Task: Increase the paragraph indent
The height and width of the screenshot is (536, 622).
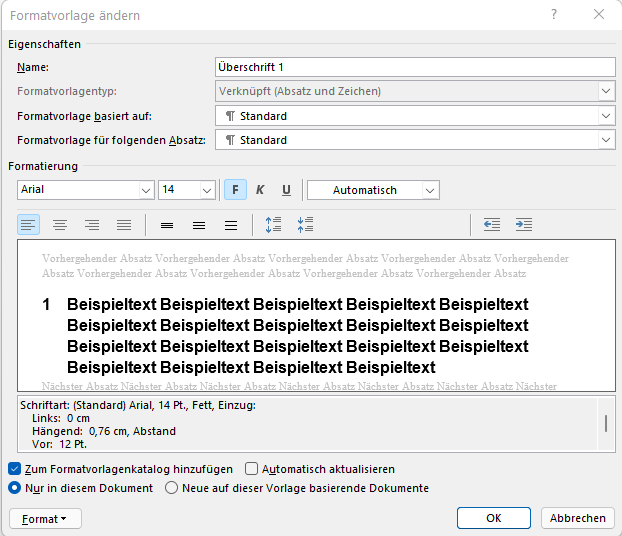Action: coord(524,225)
